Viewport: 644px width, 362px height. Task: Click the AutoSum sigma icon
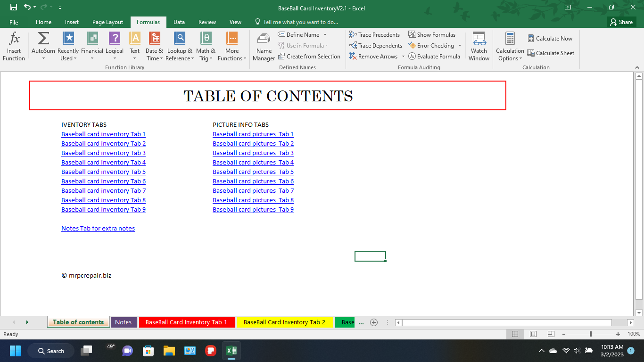pos(43,39)
